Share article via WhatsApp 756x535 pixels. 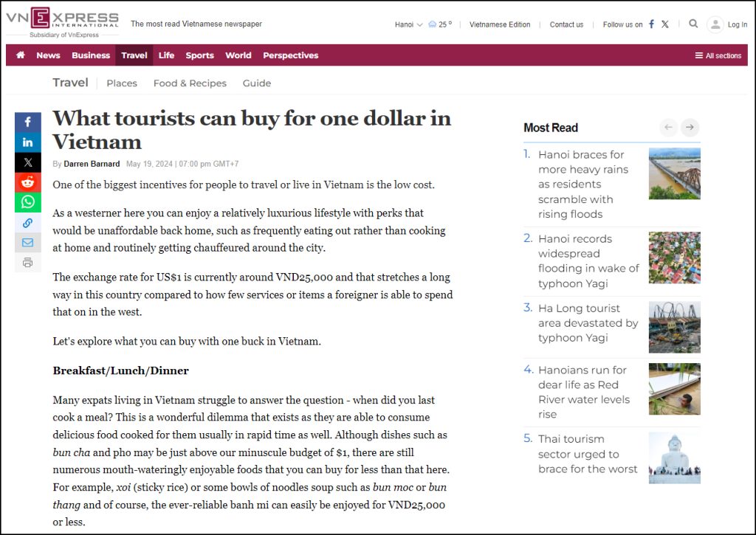[28, 202]
